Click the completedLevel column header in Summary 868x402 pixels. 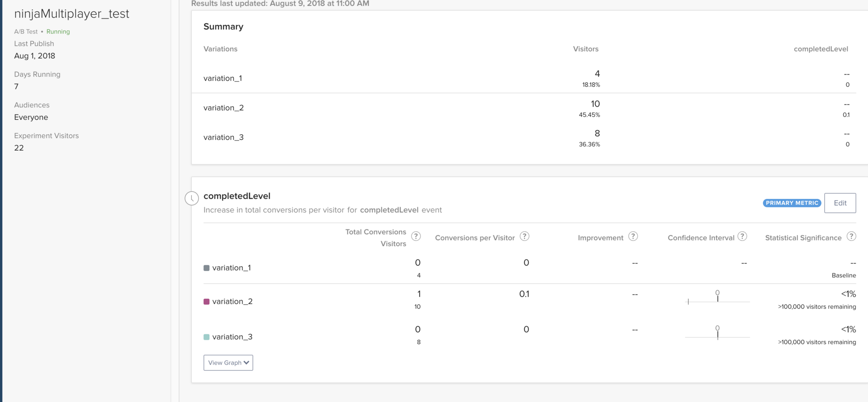(821, 49)
